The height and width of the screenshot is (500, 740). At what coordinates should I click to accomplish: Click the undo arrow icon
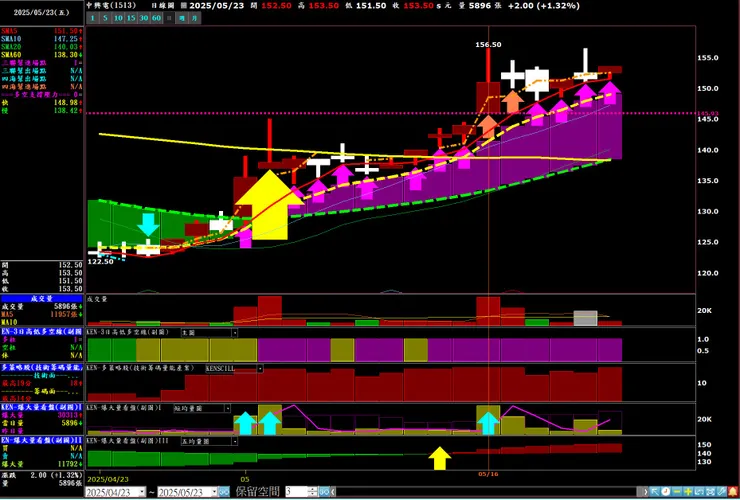tap(699, 492)
